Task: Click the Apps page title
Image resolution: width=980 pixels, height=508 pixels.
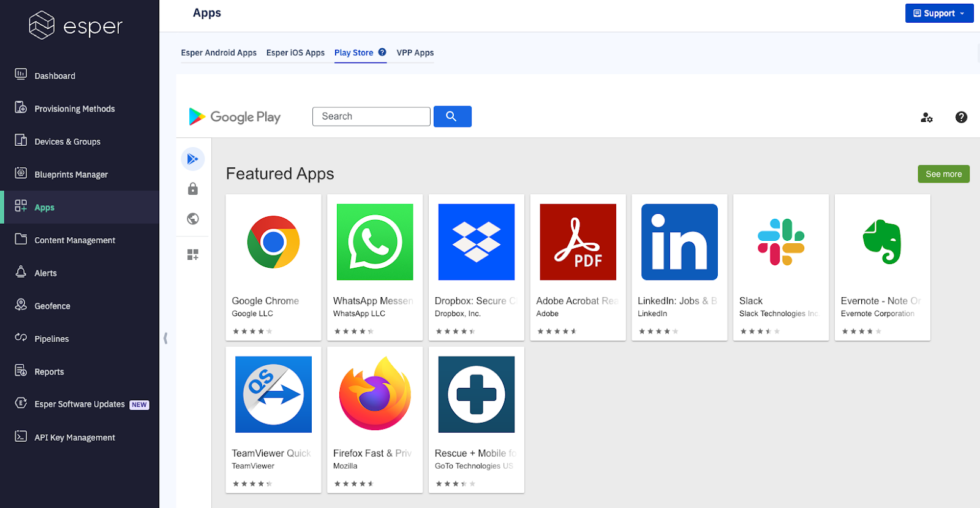Action: (207, 13)
